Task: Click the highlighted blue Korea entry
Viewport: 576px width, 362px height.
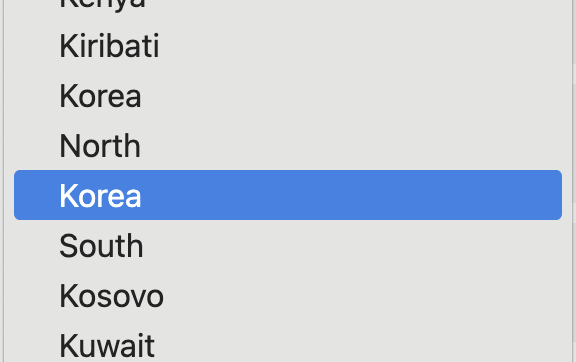Action: point(288,195)
